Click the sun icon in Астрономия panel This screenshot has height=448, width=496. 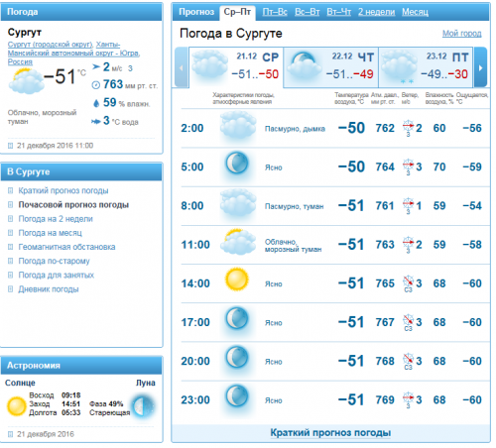[x=17, y=406]
